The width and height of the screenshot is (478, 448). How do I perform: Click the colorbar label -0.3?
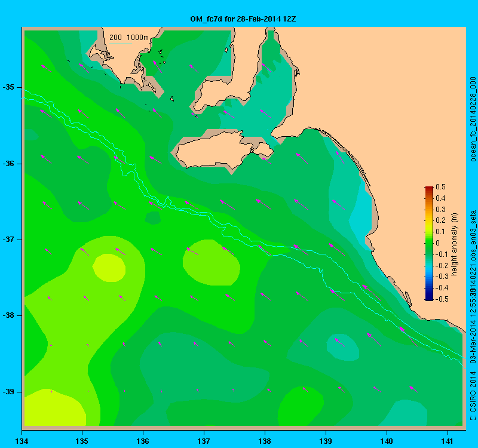click(441, 277)
